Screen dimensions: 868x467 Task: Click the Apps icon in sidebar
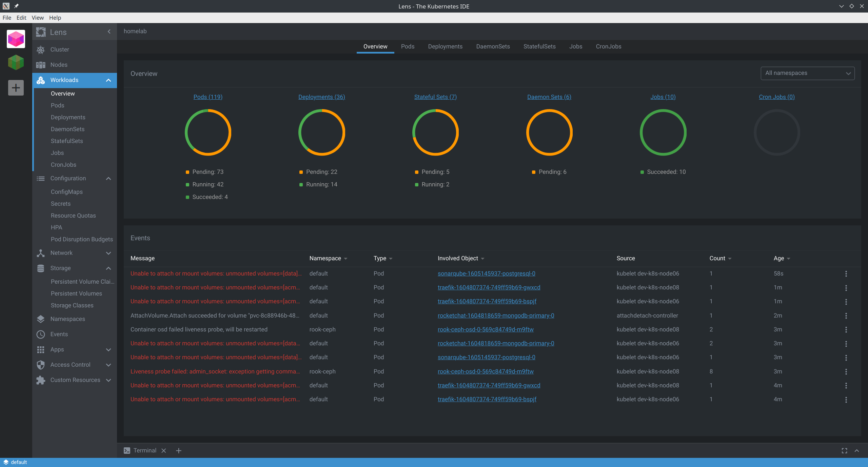point(41,350)
